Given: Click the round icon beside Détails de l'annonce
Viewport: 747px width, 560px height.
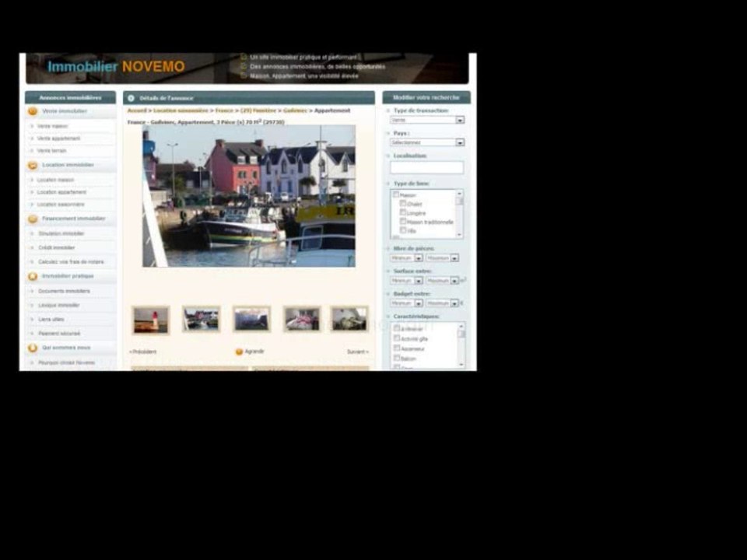Looking at the screenshot, I should [131, 98].
